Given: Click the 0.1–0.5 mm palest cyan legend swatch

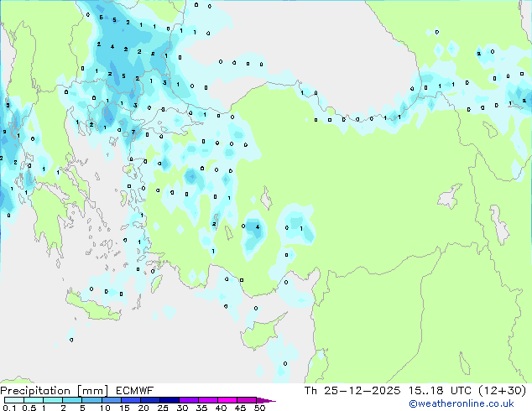Looking at the screenshot, I should click(14, 400).
